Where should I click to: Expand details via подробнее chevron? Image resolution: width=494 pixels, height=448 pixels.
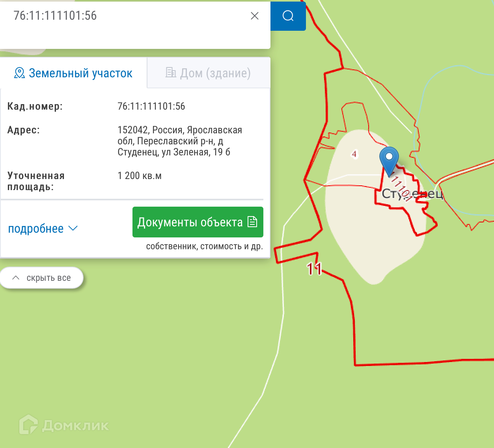[73, 228]
